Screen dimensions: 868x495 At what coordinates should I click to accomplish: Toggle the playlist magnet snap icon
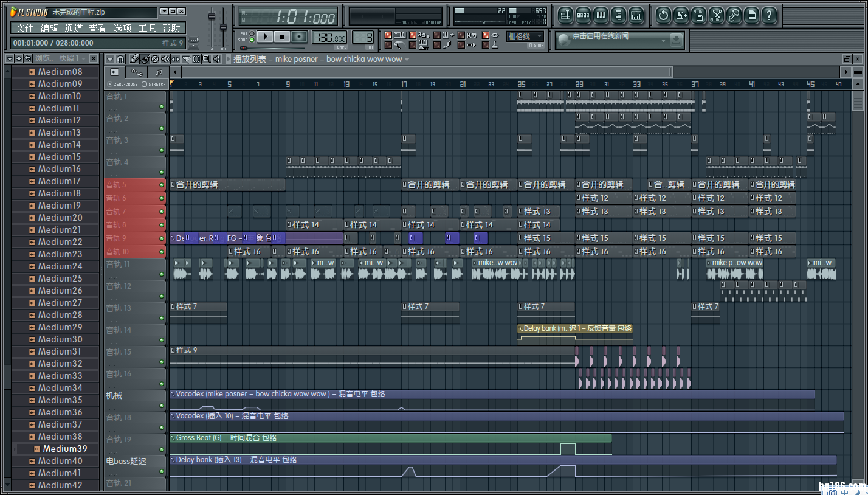click(x=120, y=58)
